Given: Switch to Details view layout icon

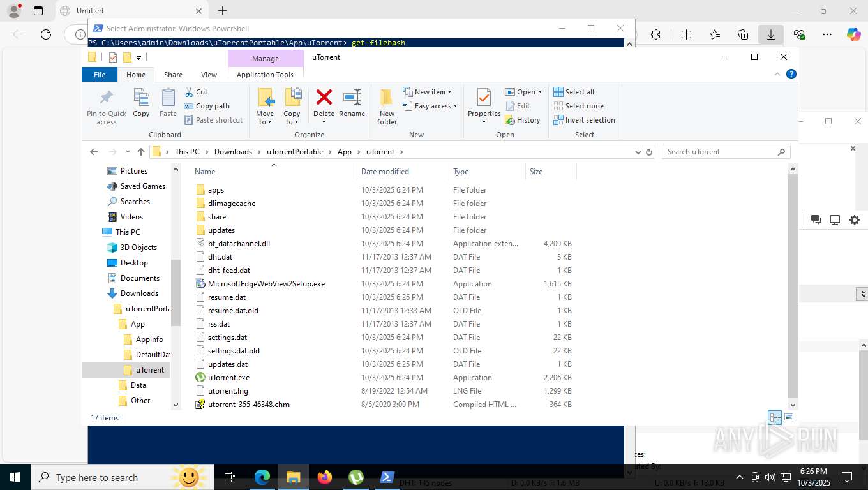Looking at the screenshot, I should pyautogui.click(x=775, y=418).
